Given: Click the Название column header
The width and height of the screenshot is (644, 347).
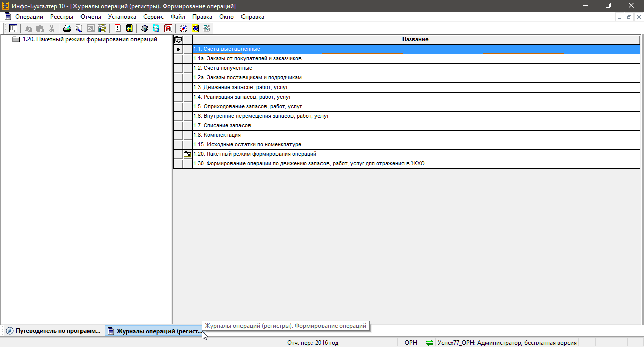Looking at the screenshot, I should point(415,39).
